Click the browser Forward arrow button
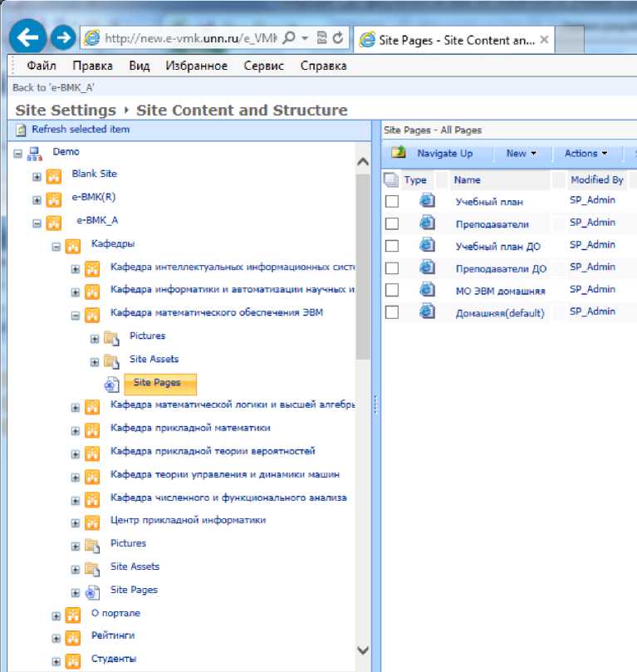The height and width of the screenshot is (672, 637). [x=62, y=37]
